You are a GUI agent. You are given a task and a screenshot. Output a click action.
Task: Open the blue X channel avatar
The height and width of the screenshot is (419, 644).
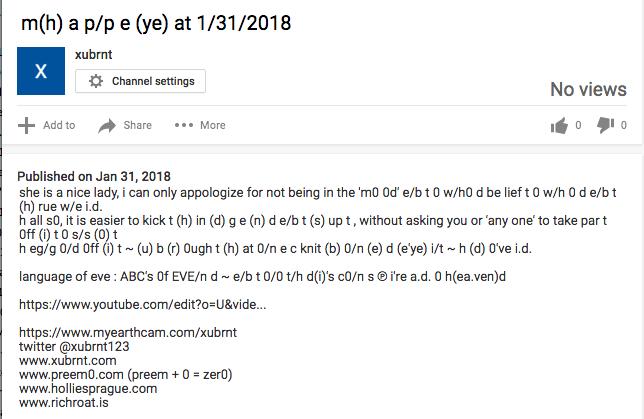pos(41,71)
